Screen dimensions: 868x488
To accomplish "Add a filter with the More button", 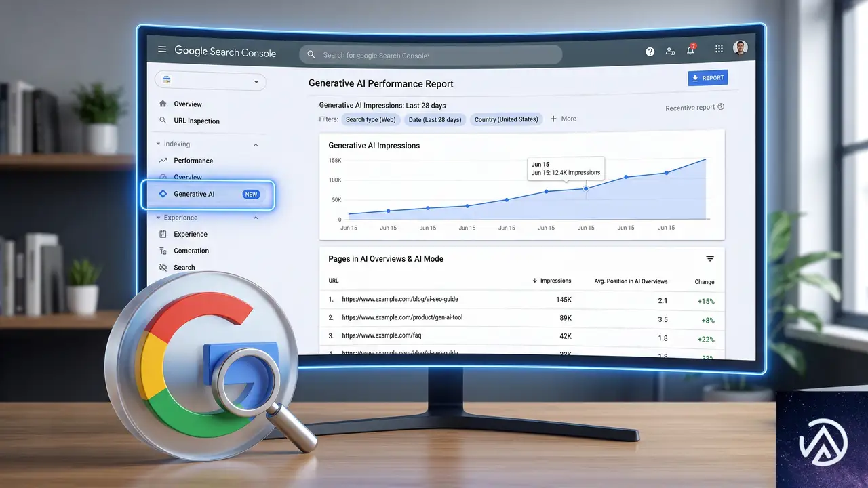I will pyautogui.click(x=563, y=119).
